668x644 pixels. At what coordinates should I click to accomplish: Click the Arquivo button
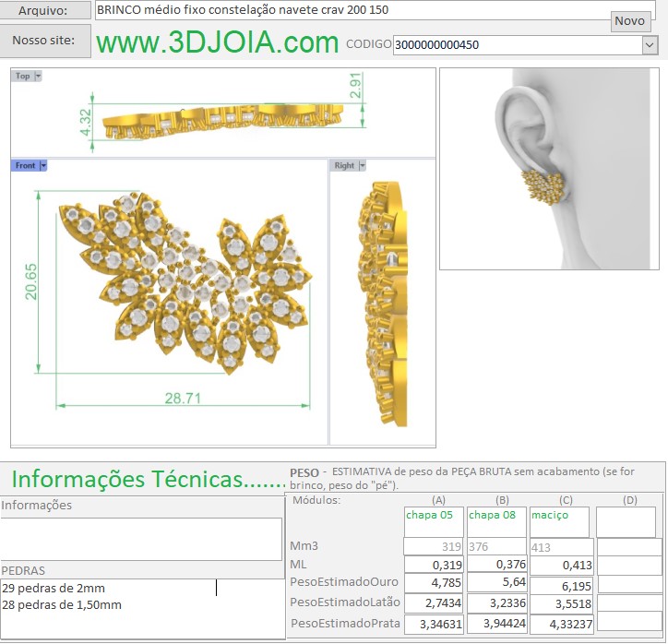click(46, 10)
